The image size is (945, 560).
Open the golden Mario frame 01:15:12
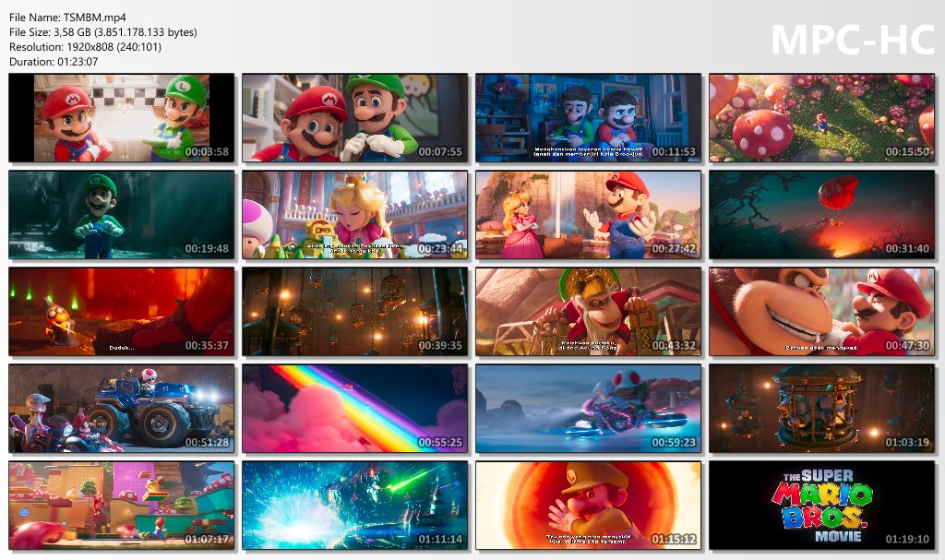[x=588, y=506]
